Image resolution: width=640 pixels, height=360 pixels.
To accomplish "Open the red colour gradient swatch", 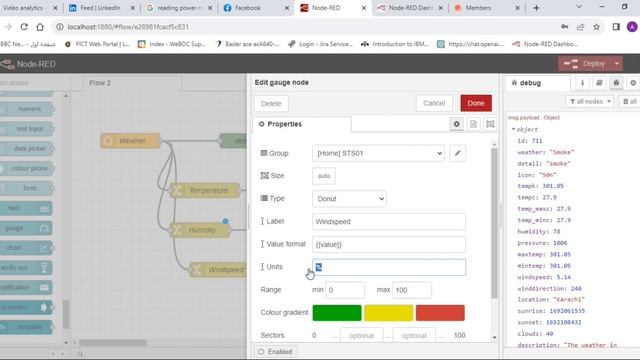I will click(440, 313).
